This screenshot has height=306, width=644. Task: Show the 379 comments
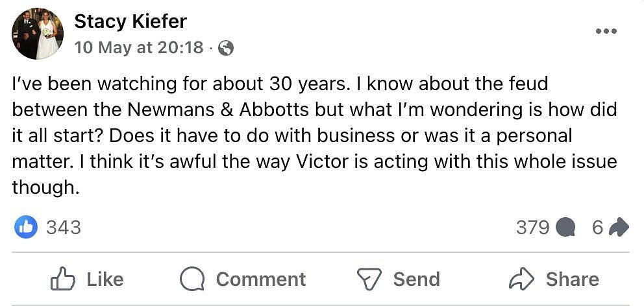coord(532,227)
